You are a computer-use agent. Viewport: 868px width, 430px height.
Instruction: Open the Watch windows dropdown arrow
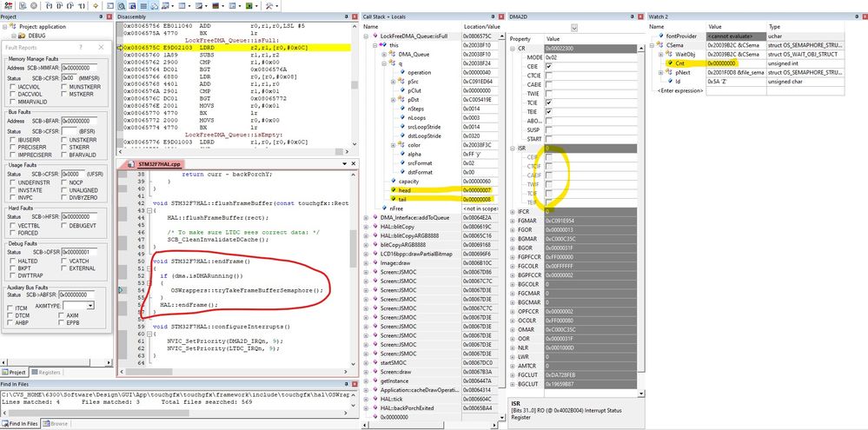tap(173, 5)
